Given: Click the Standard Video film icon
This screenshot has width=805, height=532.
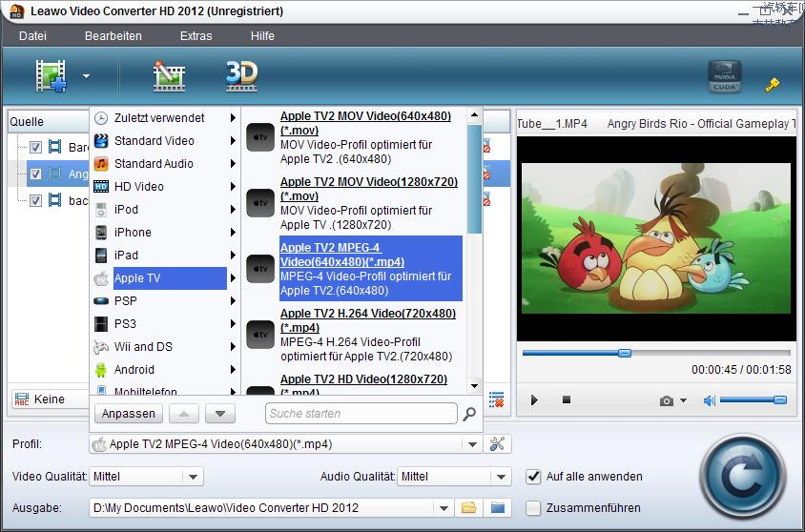Looking at the screenshot, I should [x=101, y=140].
